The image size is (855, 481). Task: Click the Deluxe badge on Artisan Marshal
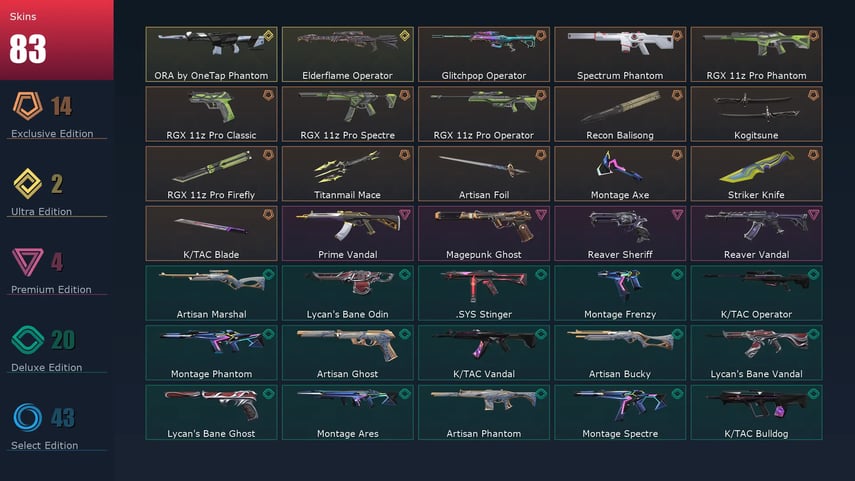(268, 274)
